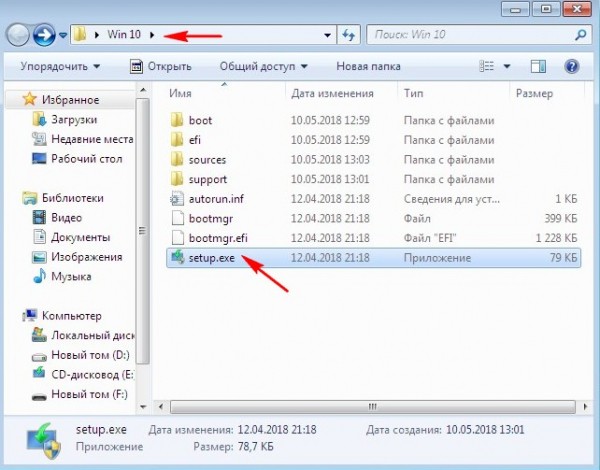Click the navigation pane scroll up arrow
Image resolution: width=600 pixels, height=470 pixels.
tap(143, 90)
